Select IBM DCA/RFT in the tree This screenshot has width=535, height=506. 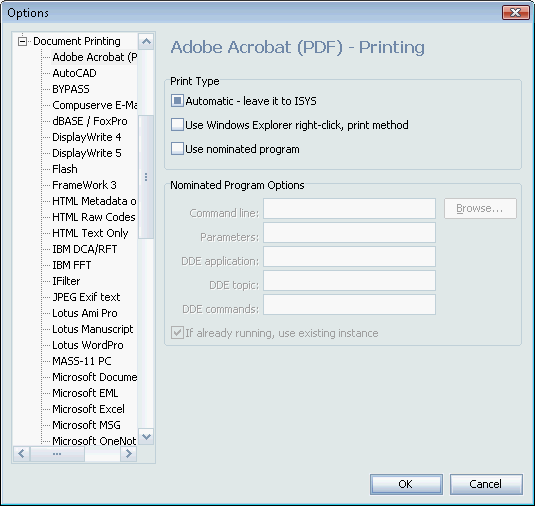(x=85, y=249)
